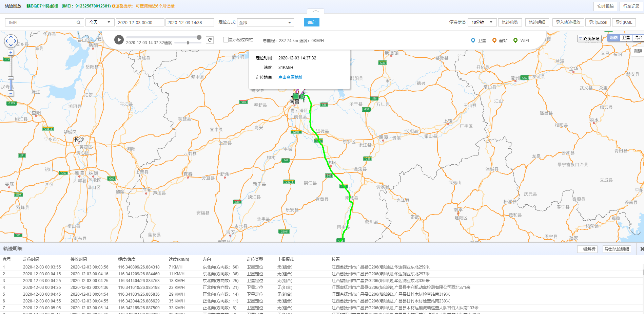Export to KML button
This screenshot has width=644, height=314.
point(624,22)
